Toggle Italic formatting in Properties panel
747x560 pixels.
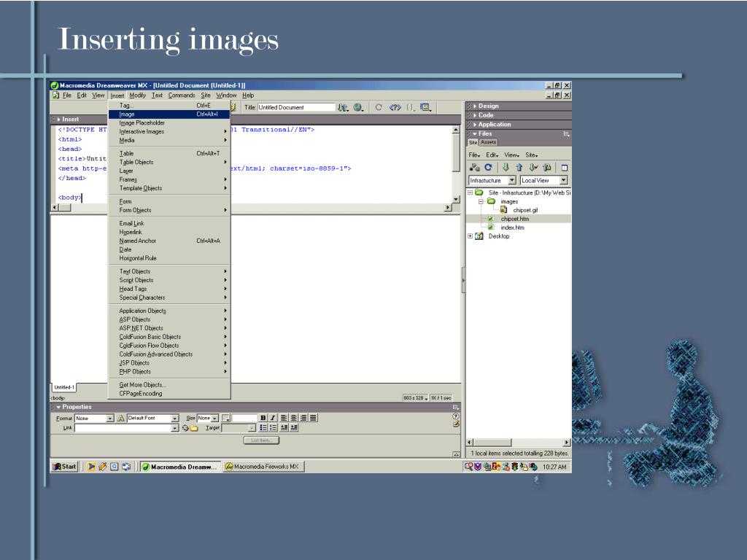273,418
